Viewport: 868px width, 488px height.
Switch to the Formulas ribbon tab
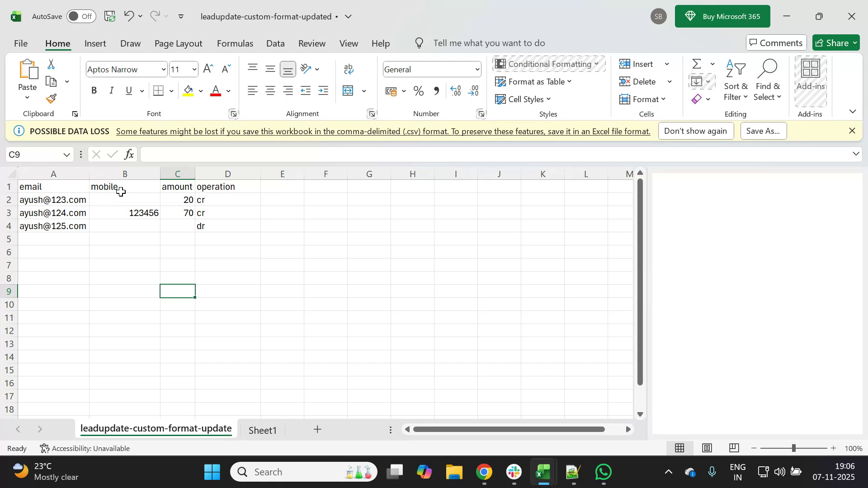tap(235, 43)
